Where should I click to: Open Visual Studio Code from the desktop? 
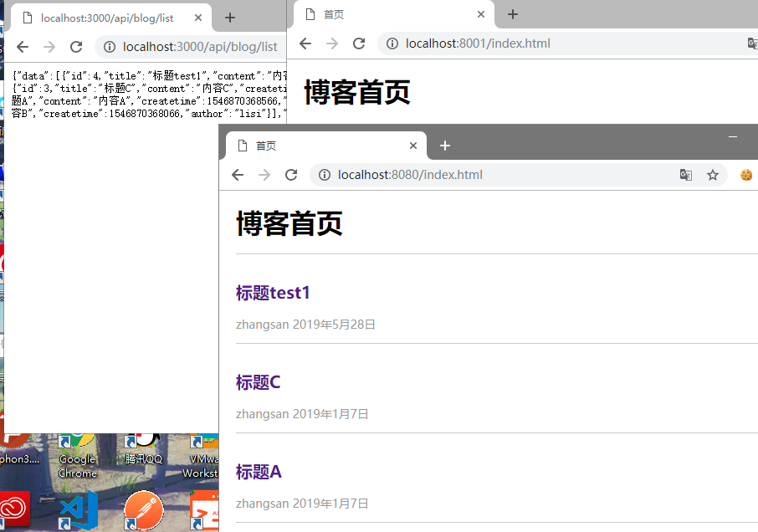pos(78,510)
